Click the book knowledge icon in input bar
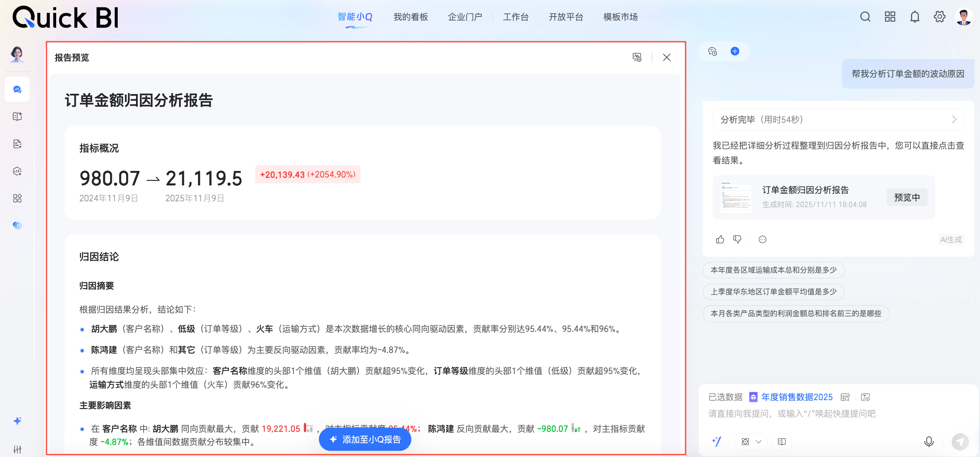Image resolution: width=980 pixels, height=457 pixels. (x=782, y=441)
